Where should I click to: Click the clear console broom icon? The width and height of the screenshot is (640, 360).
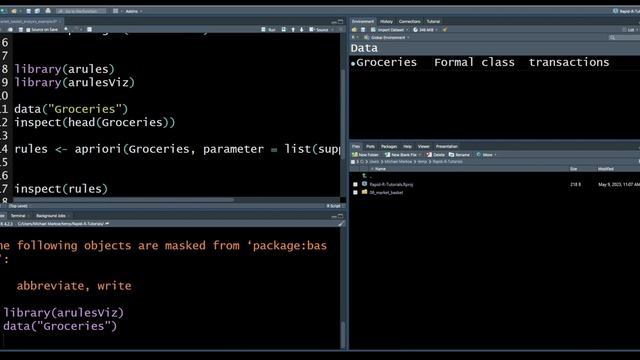coord(341,224)
